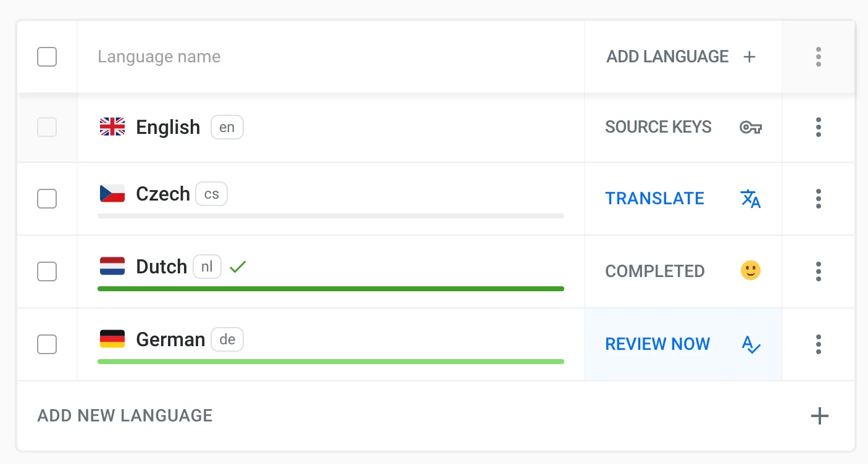Open the English row three-dot menu
This screenshot has width=868, height=464.
[818, 127]
